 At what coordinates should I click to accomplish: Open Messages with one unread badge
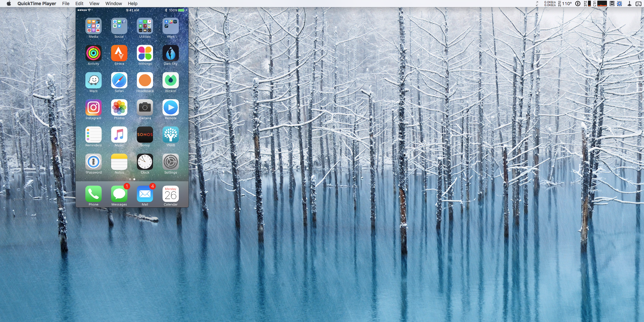119,194
